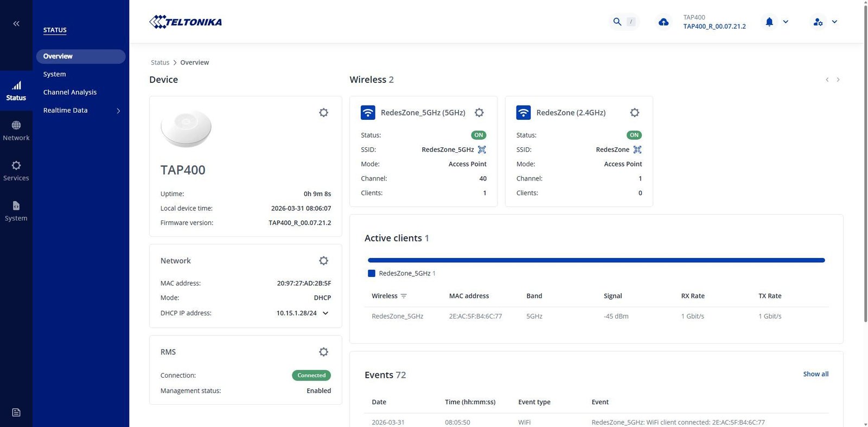Collapse the sidebar with double-chevron icon
The height and width of the screenshot is (427, 868).
pyautogui.click(x=16, y=23)
